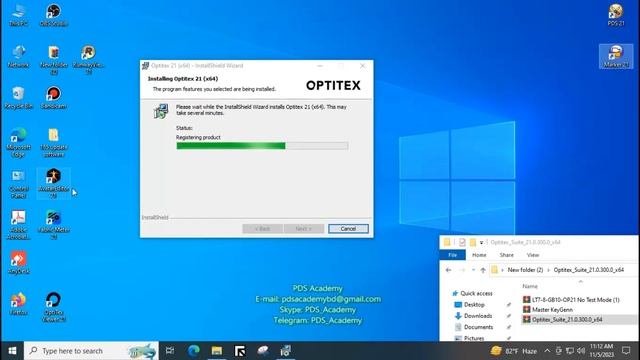
Task: Open the OBS Studio desktop shortcut
Action: pos(53,15)
